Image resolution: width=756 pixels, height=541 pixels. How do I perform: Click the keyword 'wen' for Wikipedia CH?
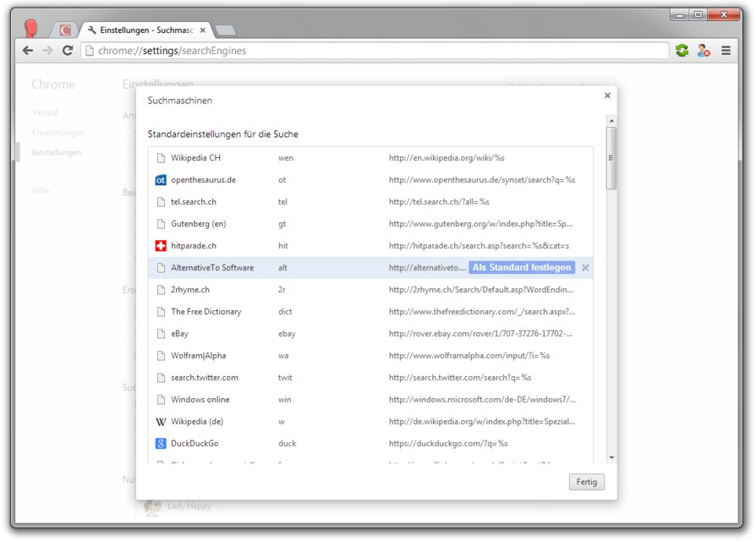click(286, 158)
